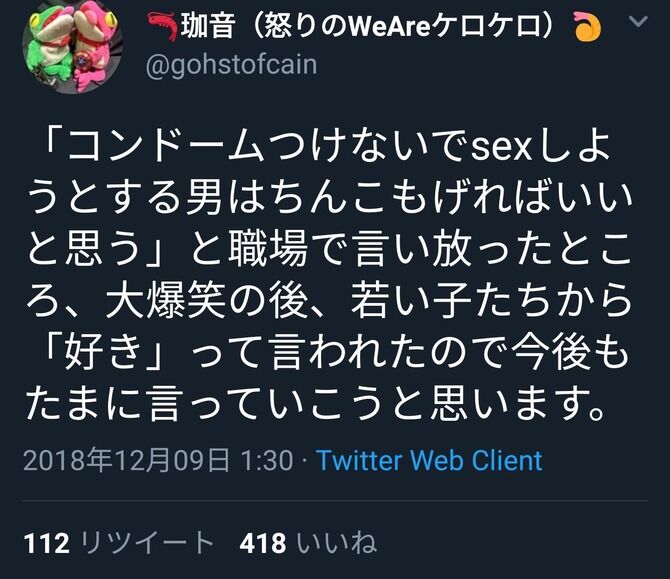Image resolution: width=670 pixels, height=579 pixels.
Task: Open the frog plush profile avatar
Action: (x=72, y=47)
